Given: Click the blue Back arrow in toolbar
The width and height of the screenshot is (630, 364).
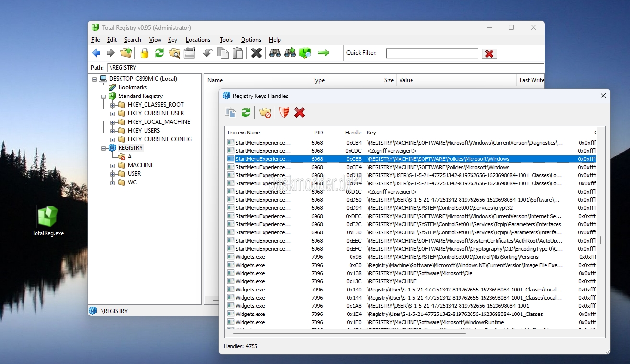Looking at the screenshot, I should coord(96,53).
